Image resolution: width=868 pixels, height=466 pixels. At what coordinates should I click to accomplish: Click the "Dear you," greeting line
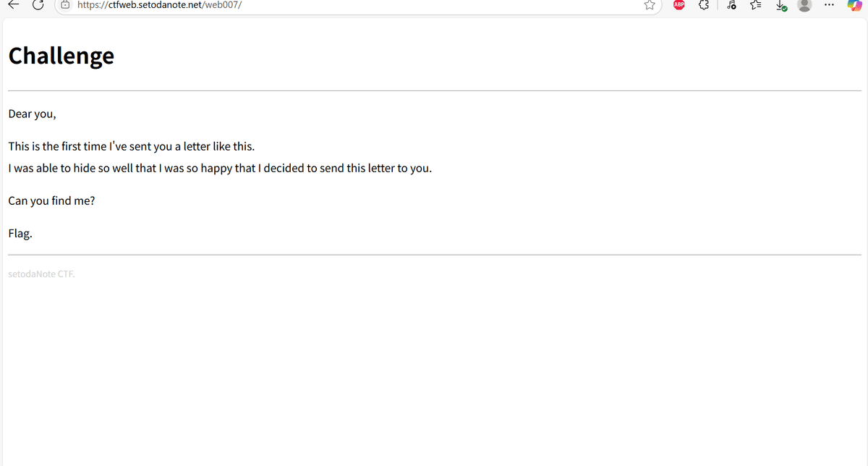[32, 114]
